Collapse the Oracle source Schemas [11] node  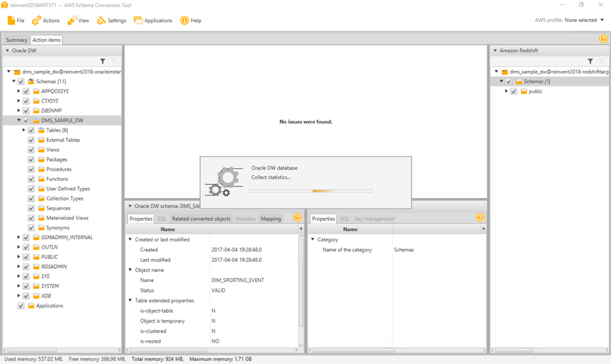[x=14, y=81]
